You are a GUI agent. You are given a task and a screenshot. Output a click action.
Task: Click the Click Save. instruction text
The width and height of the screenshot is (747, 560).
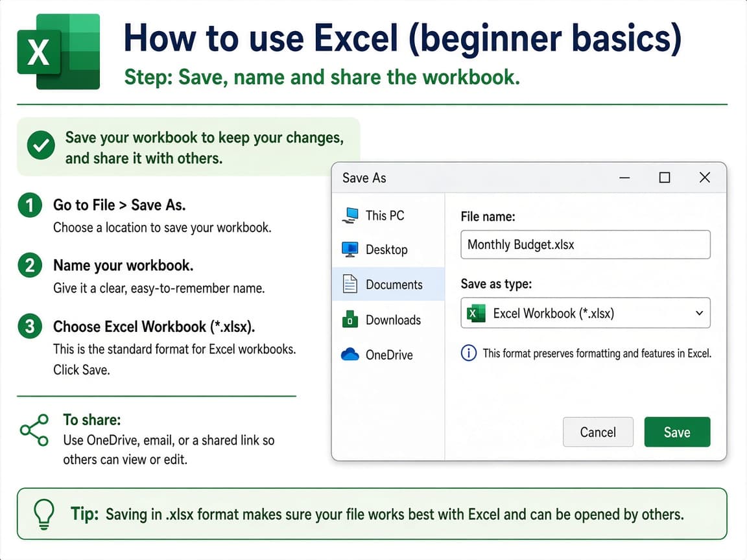(x=82, y=369)
